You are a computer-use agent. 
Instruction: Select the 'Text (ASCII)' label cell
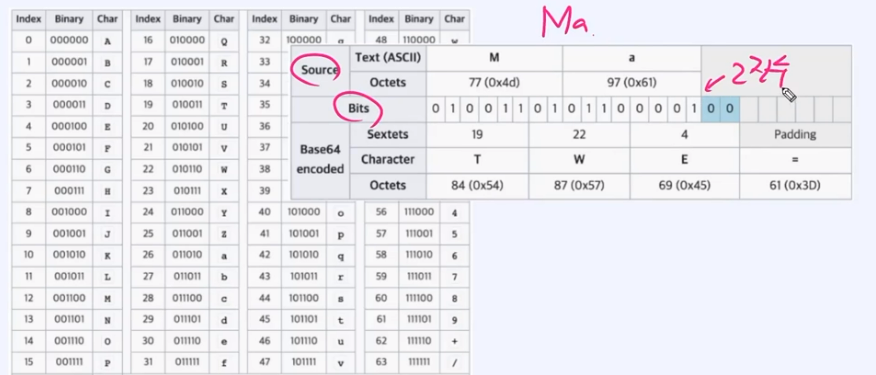click(x=388, y=58)
